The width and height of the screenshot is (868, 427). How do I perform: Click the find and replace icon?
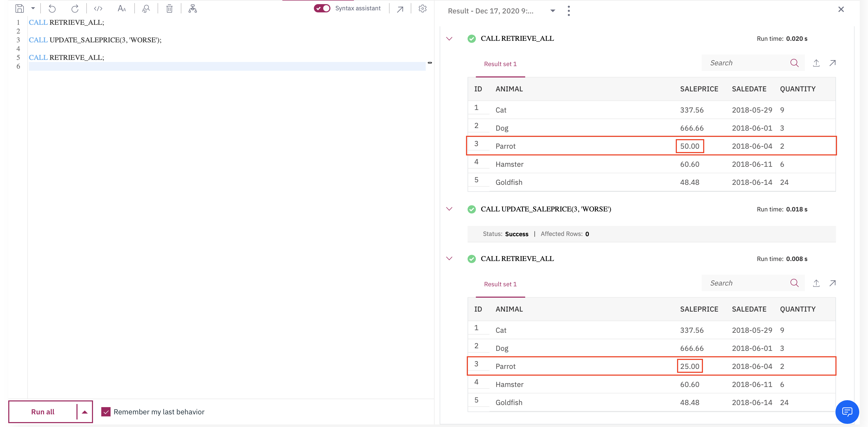146,9
